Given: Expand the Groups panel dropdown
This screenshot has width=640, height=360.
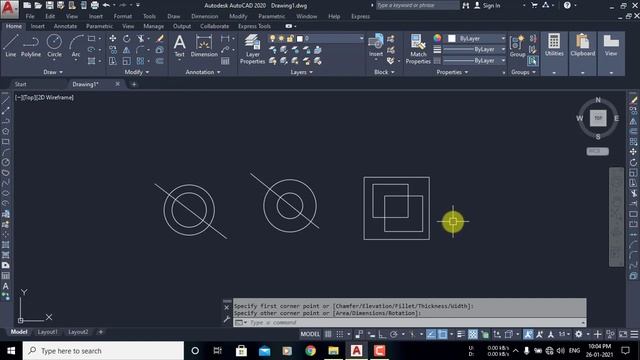Looking at the screenshot, I should point(523,72).
